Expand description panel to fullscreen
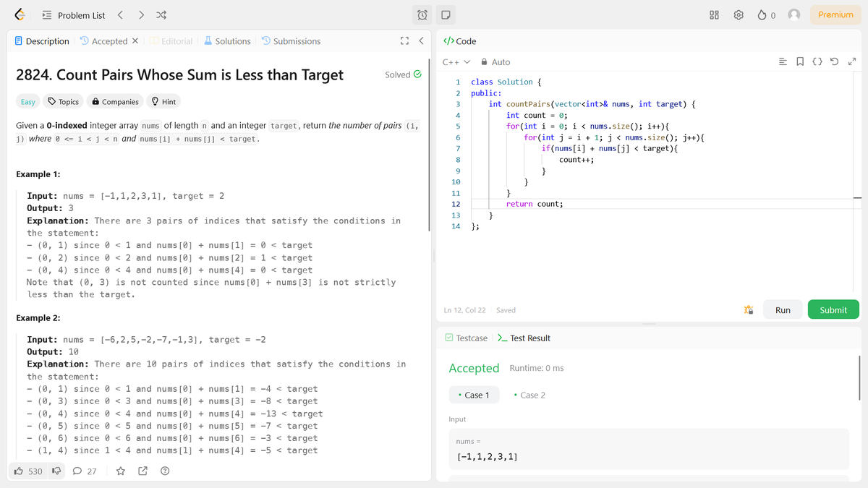The image size is (868, 488). (404, 41)
